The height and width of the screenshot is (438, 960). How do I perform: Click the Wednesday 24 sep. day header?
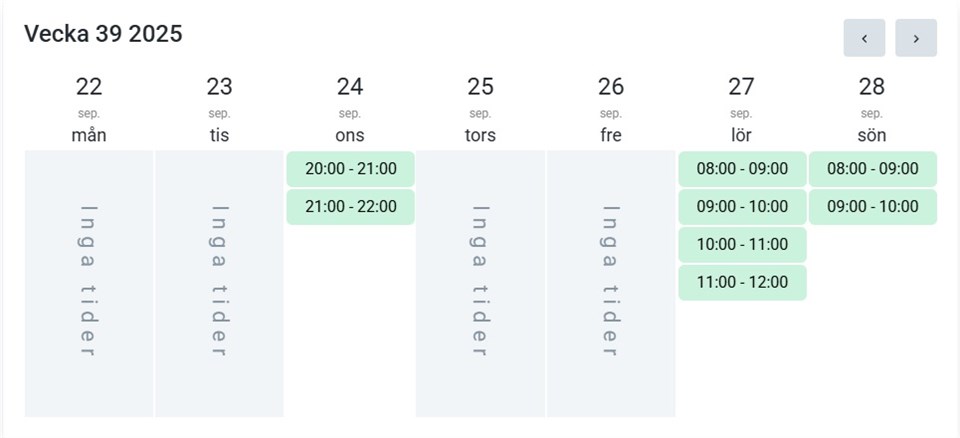[x=350, y=109]
